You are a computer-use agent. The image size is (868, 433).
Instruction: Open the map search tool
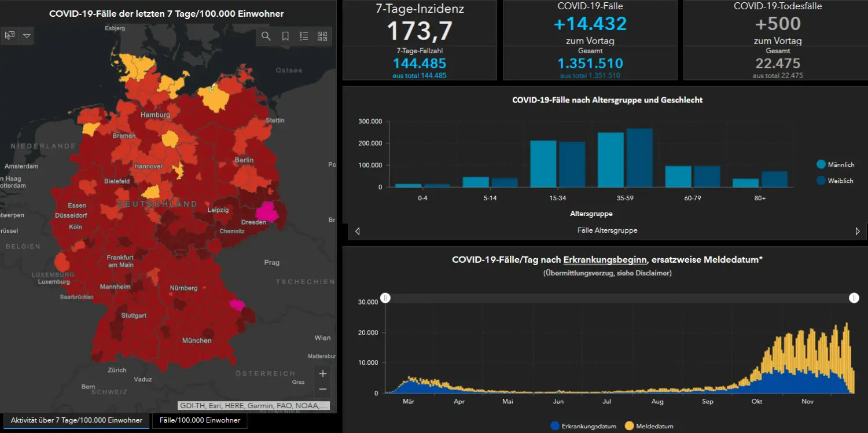(266, 36)
